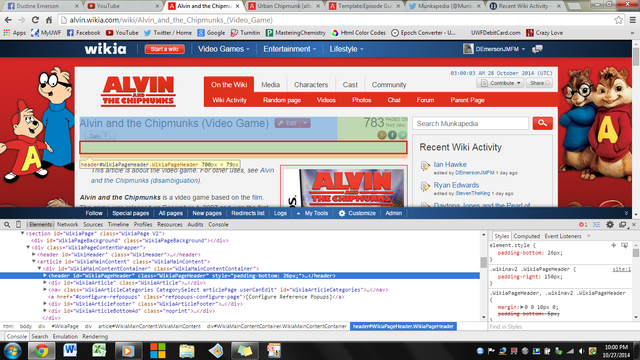This screenshot has width=640, height=360.
Task: Click the Alvin and the Chipmunks wiki logo
Action: pyautogui.click(x=138, y=91)
